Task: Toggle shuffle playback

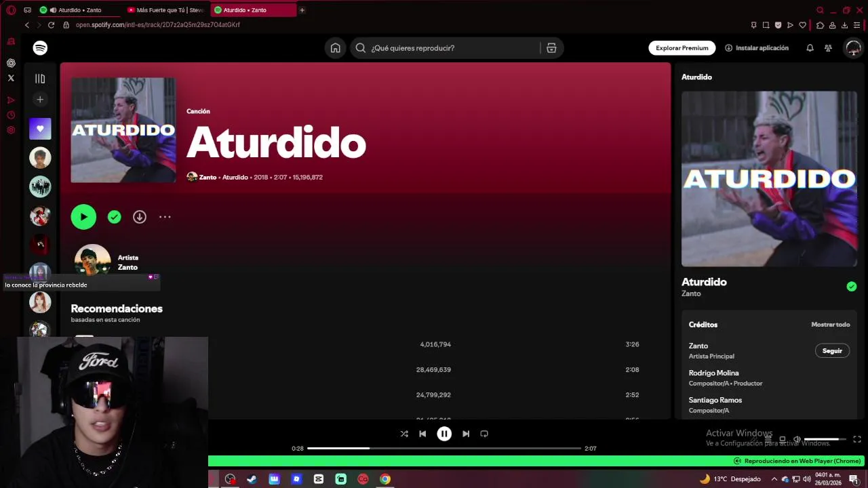Action: click(x=404, y=434)
